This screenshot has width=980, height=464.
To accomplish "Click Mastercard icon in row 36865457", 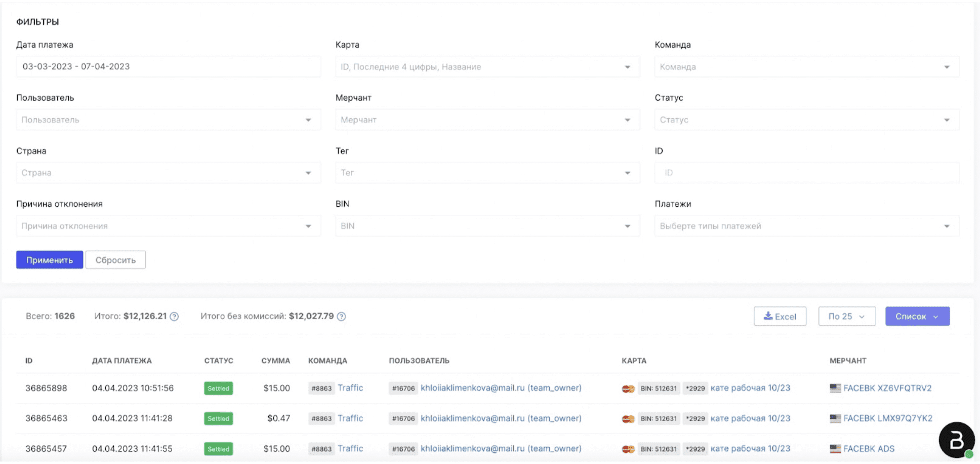I will point(628,449).
